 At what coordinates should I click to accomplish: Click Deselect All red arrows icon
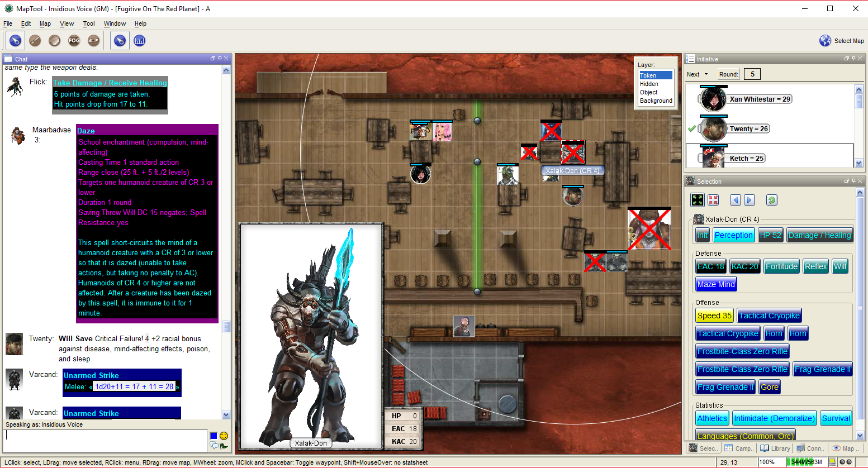tap(713, 200)
